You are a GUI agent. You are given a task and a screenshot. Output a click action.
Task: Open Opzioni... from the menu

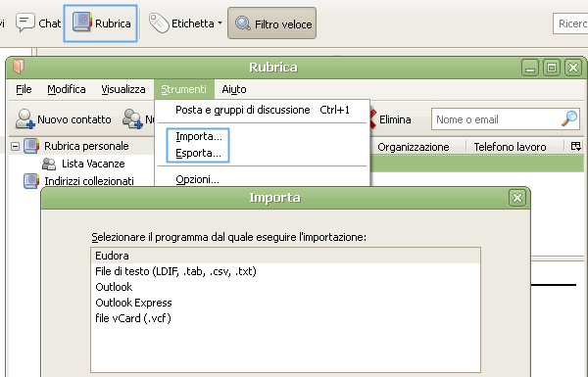coord(197,179)
